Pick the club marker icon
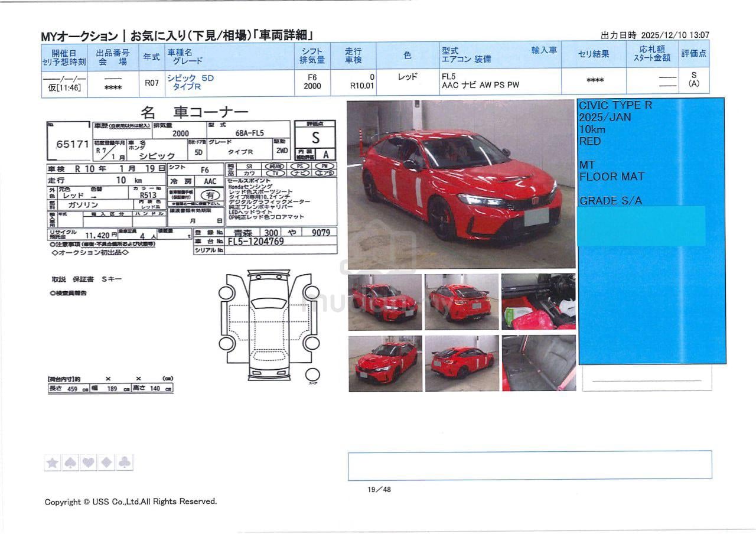Image resolution: width=756 pixels, height=534 pixels. click(x=125, y=463)
